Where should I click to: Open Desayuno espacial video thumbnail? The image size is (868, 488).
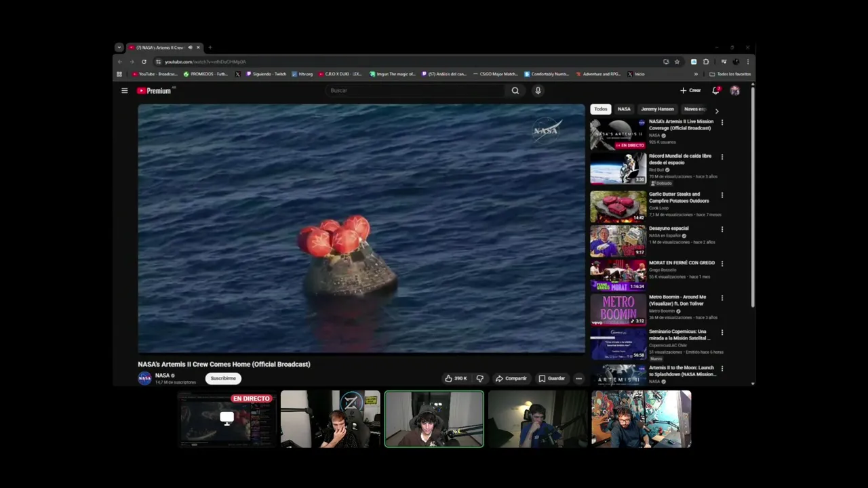point(618,241)
